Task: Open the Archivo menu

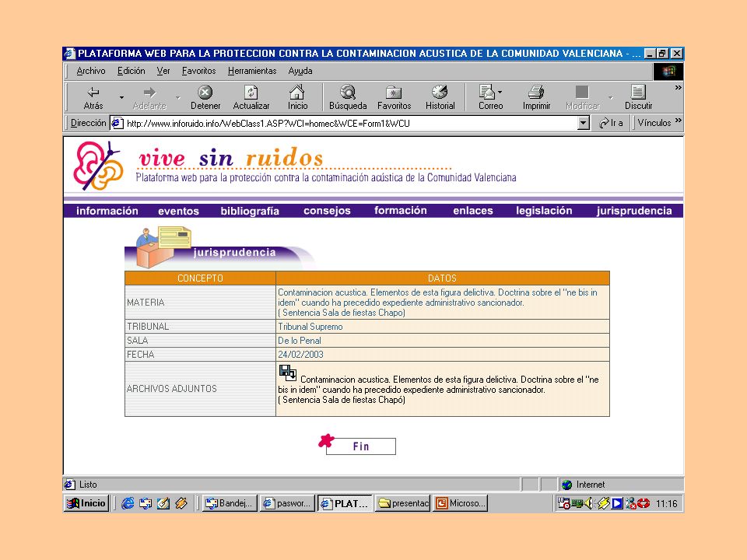Action: 91,71
